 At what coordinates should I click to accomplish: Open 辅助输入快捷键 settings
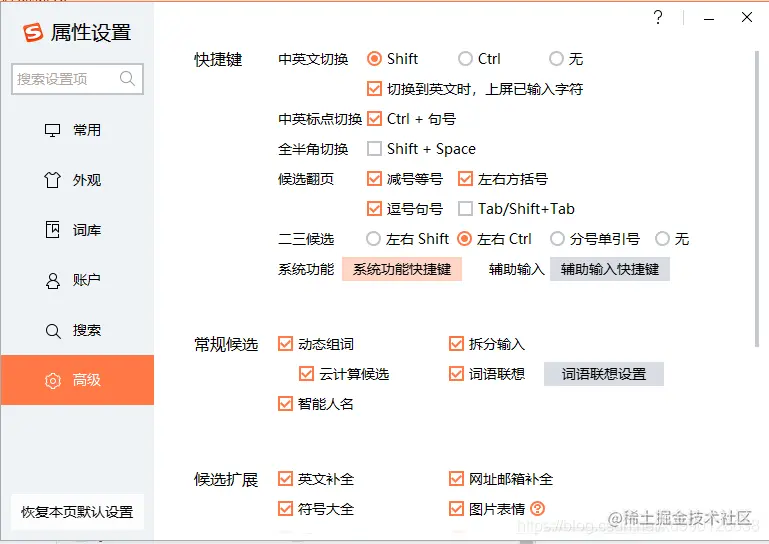click(610, 269)
